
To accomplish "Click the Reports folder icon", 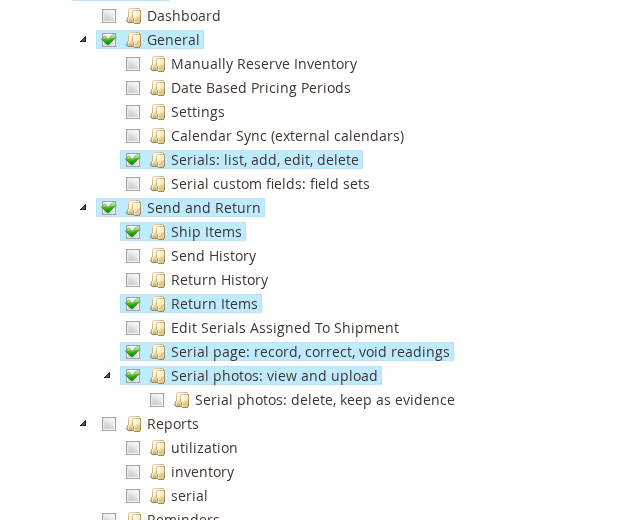I will (x=134, y=424).
